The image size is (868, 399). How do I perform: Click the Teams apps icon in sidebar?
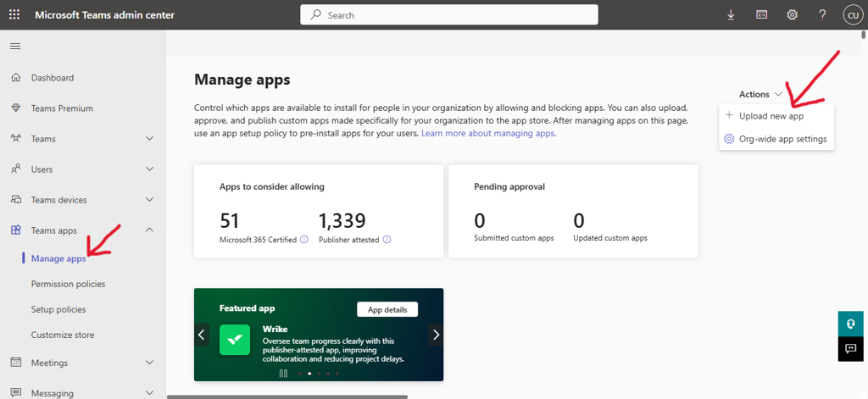click(16, 230)
